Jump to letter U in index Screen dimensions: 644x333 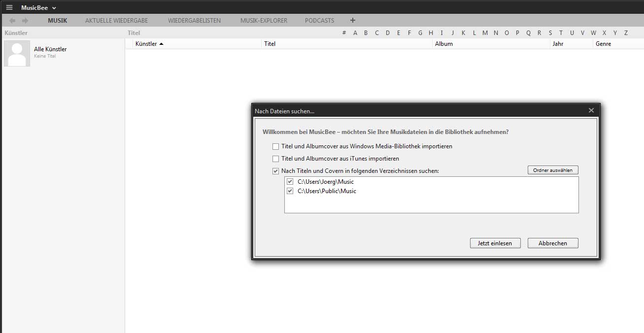572,33
